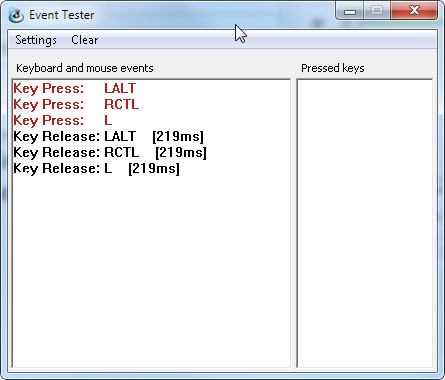Click the 219ms time on RCTL release
Image resolution: width=445 pixels, height=380 pixels.
coord(181,152)
